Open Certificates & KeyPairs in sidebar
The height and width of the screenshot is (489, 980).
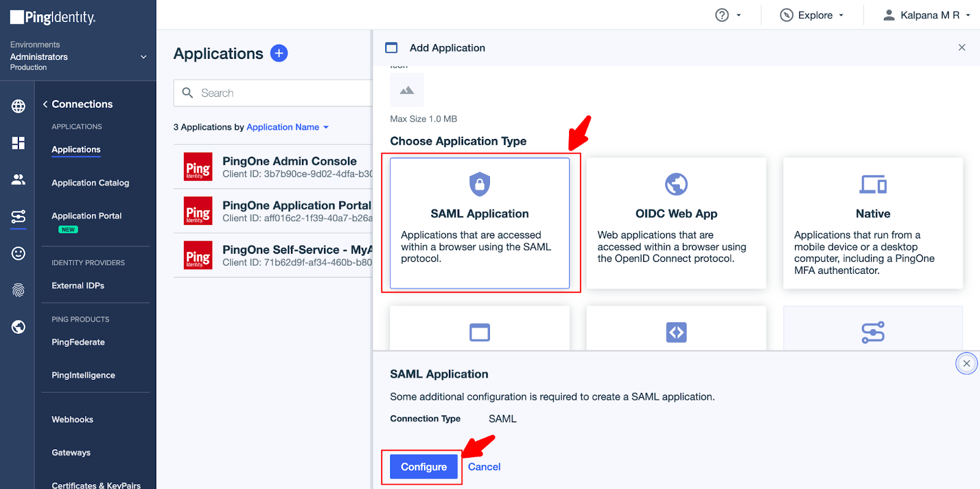pyautogui.click(x=96, y=485)
